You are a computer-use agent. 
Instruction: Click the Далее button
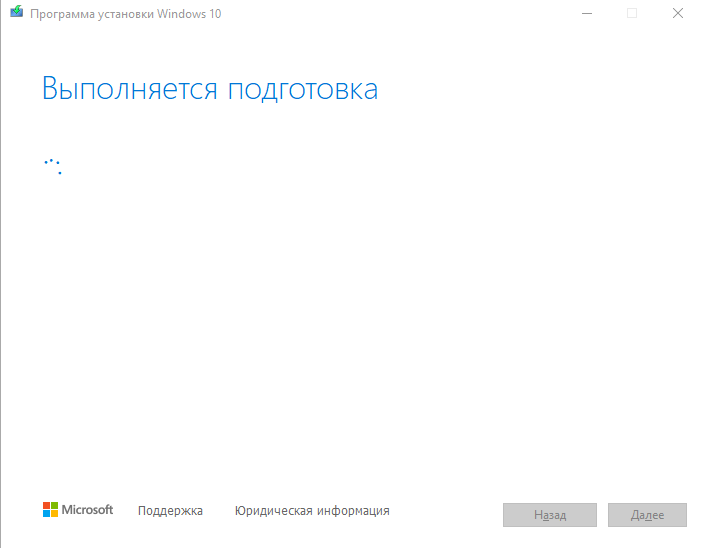click(647, 515)
